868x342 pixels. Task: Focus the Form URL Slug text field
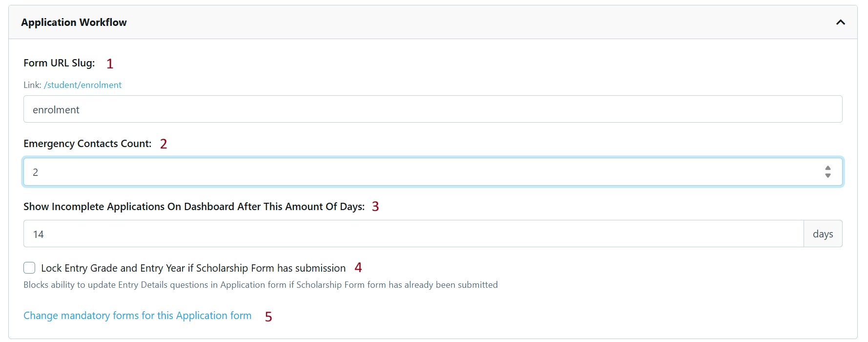click(x=433, y=109)
